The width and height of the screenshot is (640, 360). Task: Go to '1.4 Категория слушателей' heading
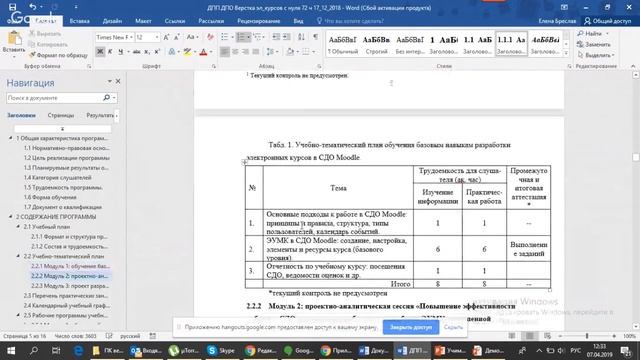coord(58,178)
